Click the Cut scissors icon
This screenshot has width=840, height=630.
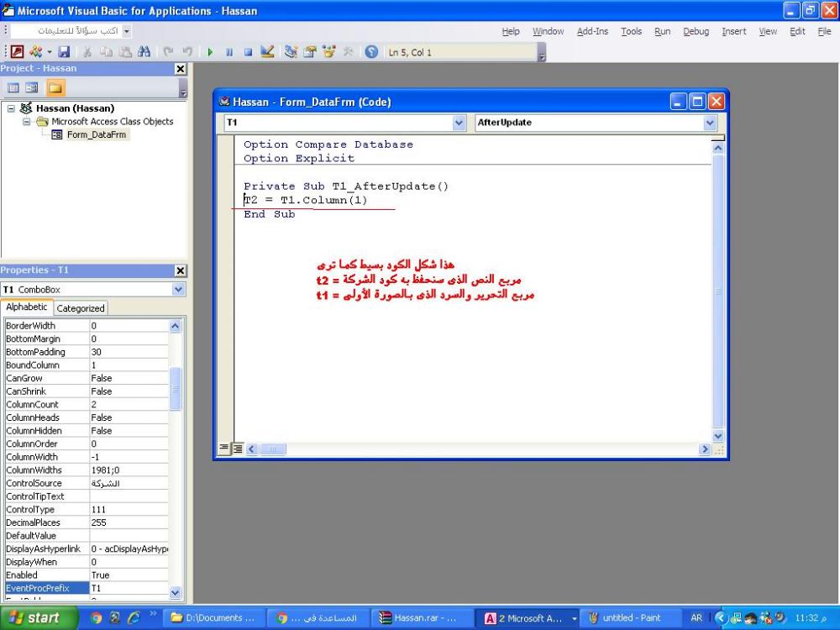[87, 52]
